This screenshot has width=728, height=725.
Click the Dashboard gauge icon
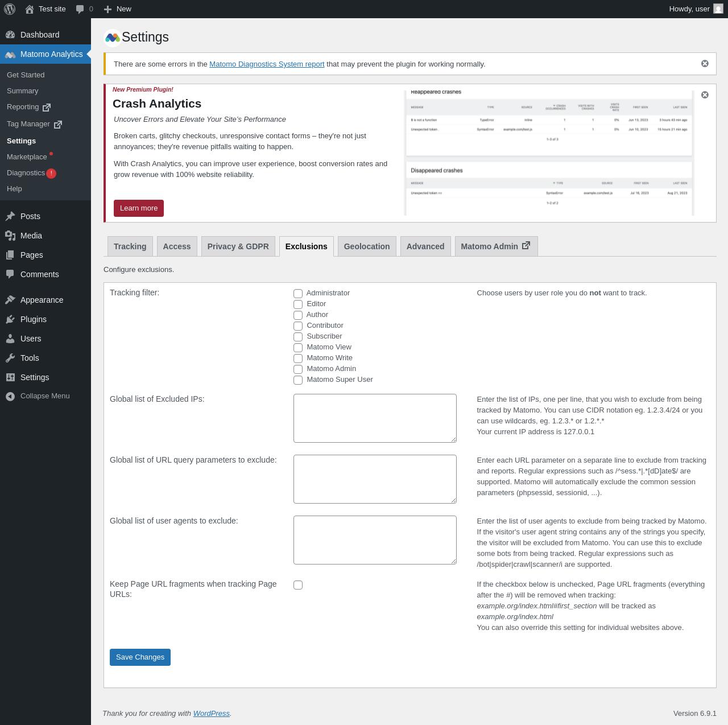point(10,35)
